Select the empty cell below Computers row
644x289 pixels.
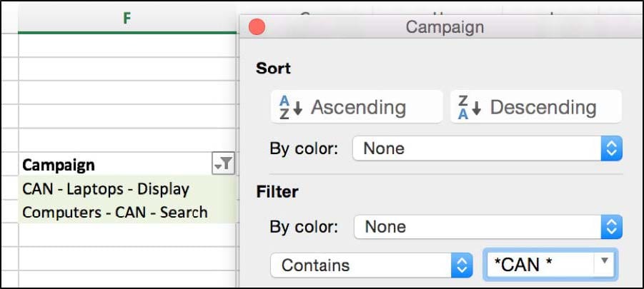pos(127,235)
